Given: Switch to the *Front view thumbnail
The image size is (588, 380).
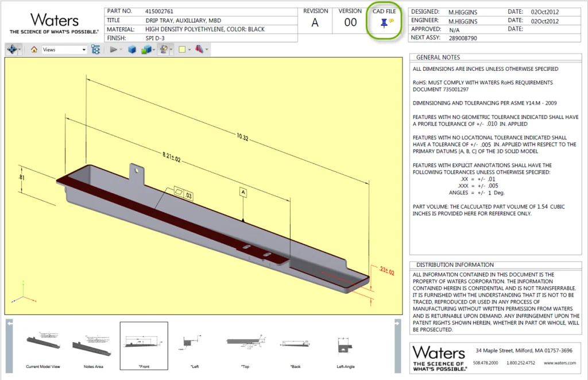Looking at the screenshot, I should (x=144, y=344).
